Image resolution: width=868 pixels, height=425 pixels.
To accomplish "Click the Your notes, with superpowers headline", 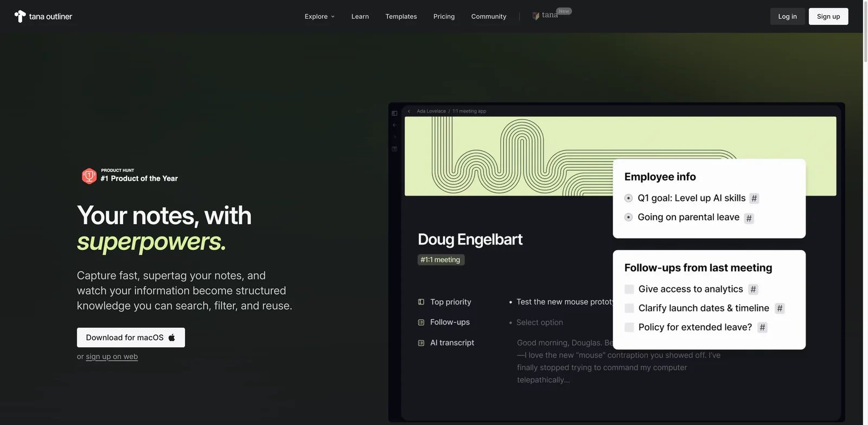I will [x=164, y=228].
